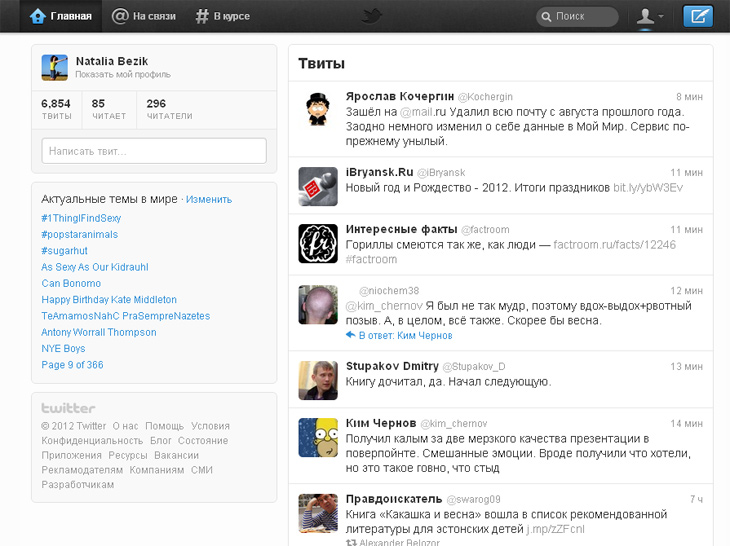
Task: Open the compose new tweet button
Action: point(698,16)
